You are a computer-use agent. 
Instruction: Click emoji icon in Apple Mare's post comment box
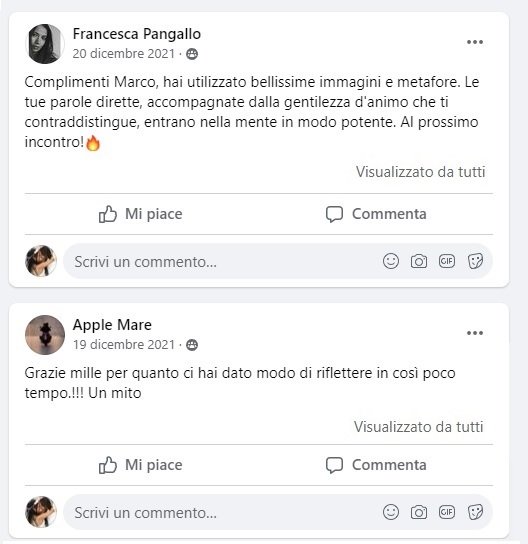pos(391,512)
